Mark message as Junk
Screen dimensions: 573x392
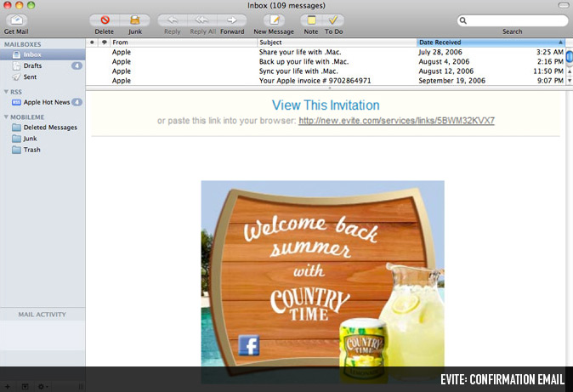(x=135, y=20)
